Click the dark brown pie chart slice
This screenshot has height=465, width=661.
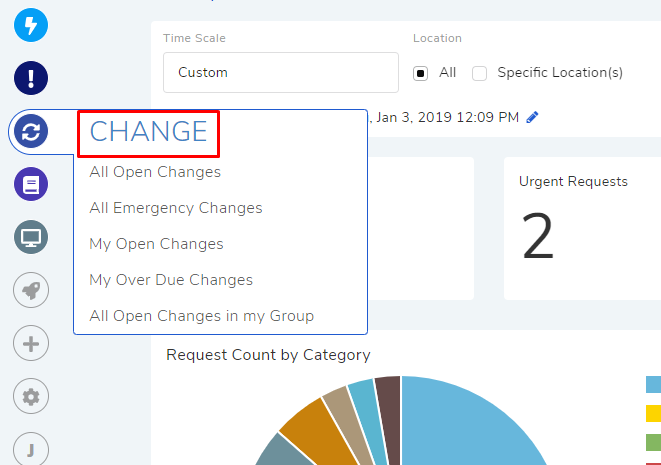click(x=390, y=415)
